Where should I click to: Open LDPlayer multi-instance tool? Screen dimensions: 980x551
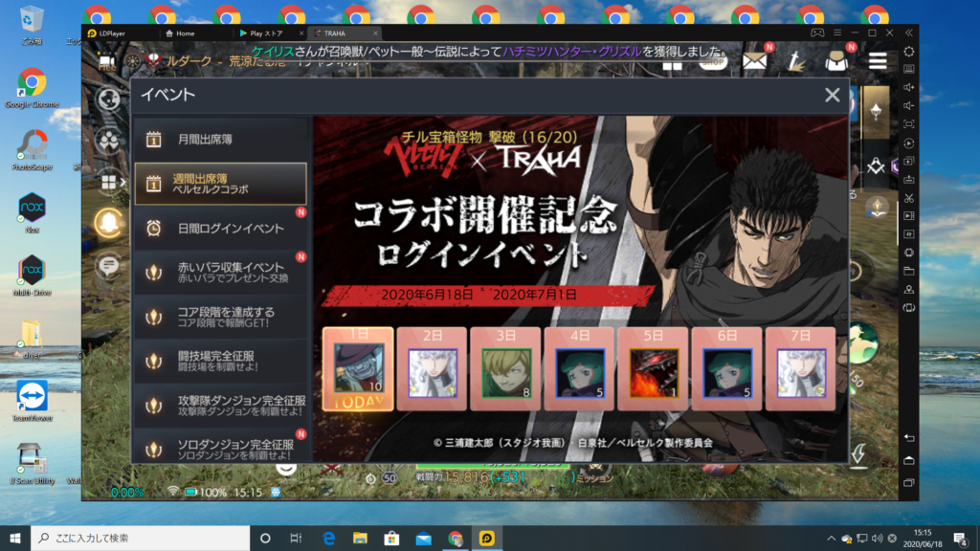coord(909,161)
